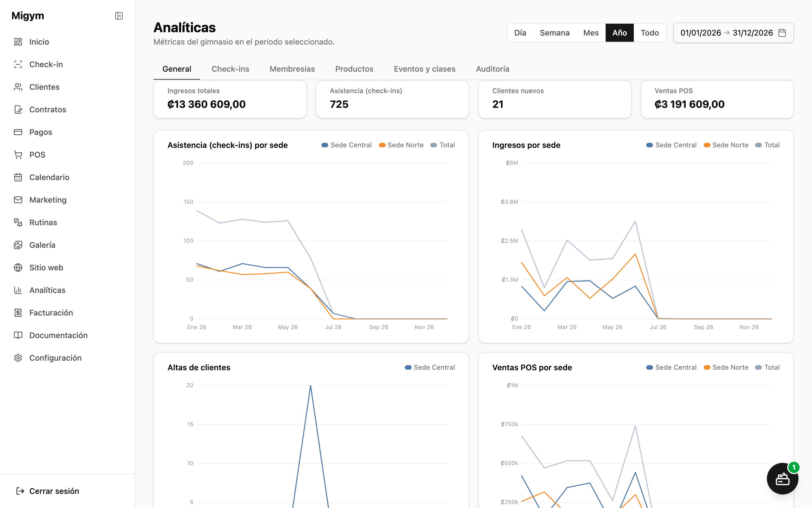Screen dimensions: 812x508
Task: Navigate to Contratos page
Action: (67, 110)
